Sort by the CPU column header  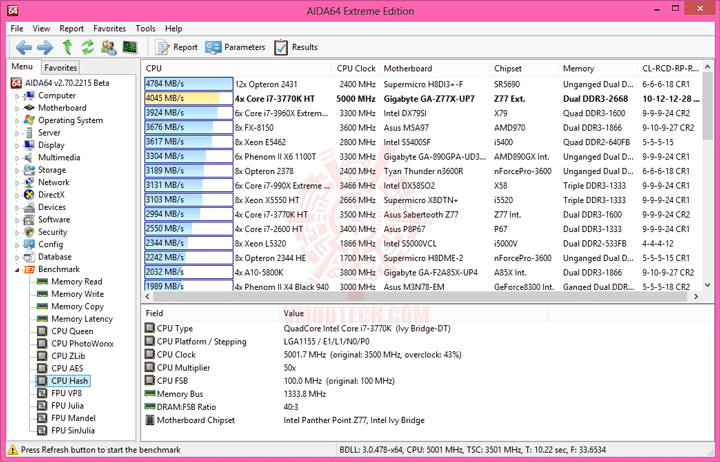coord(237,68)
